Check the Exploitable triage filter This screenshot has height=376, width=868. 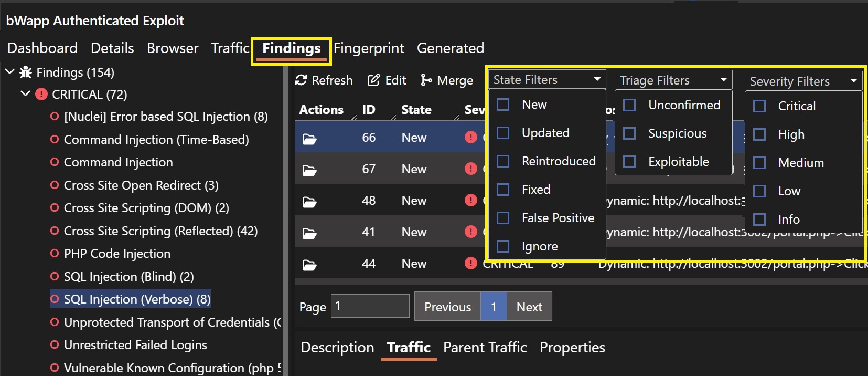tap(629, 162)
